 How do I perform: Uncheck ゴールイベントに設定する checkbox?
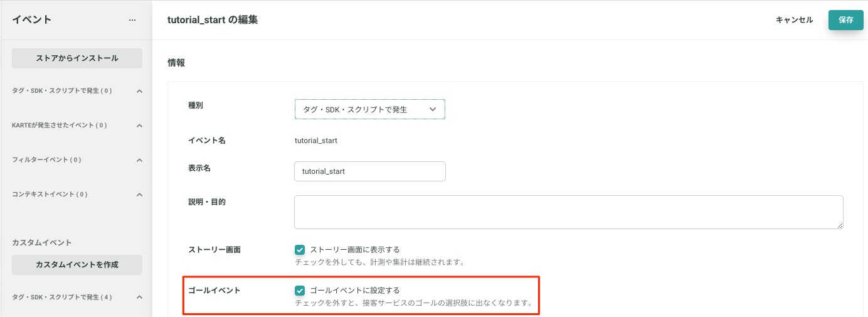pyautogui.click(x=300, y=291)
